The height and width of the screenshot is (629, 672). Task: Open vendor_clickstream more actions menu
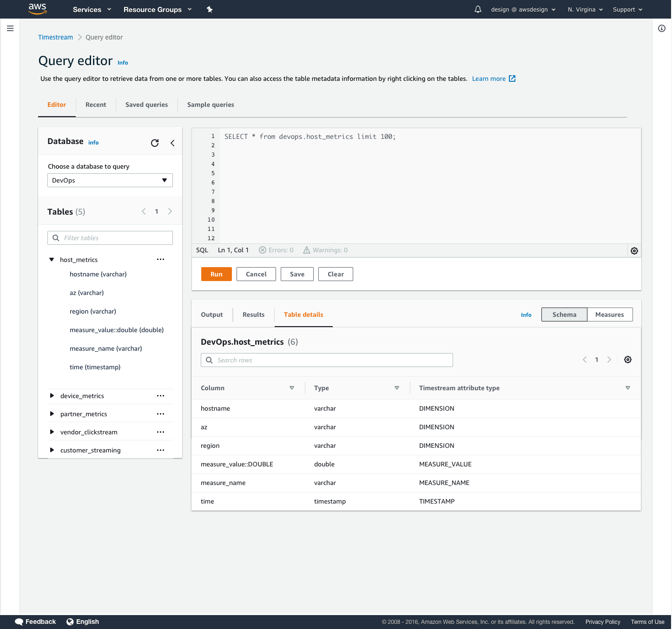point(161,432)
